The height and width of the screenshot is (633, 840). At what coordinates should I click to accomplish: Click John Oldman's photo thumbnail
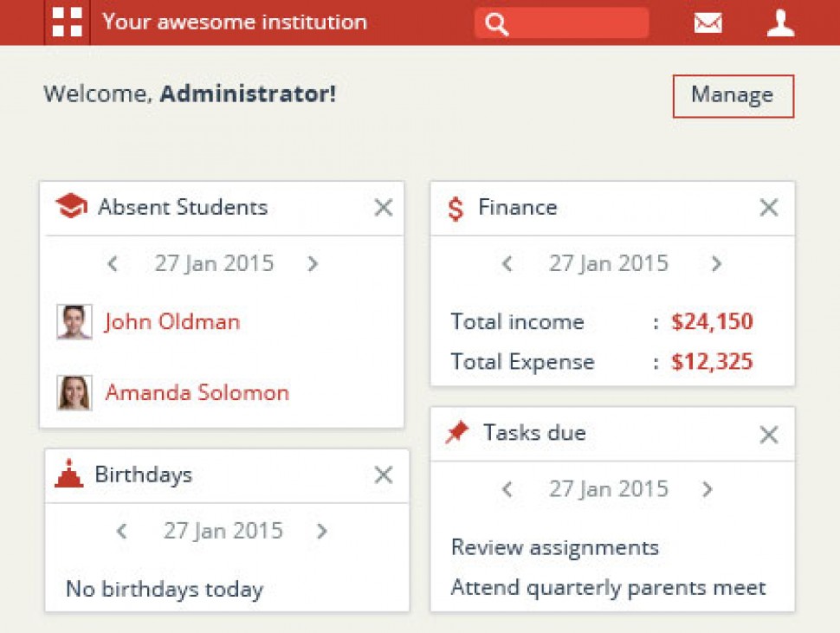[74, 322]
